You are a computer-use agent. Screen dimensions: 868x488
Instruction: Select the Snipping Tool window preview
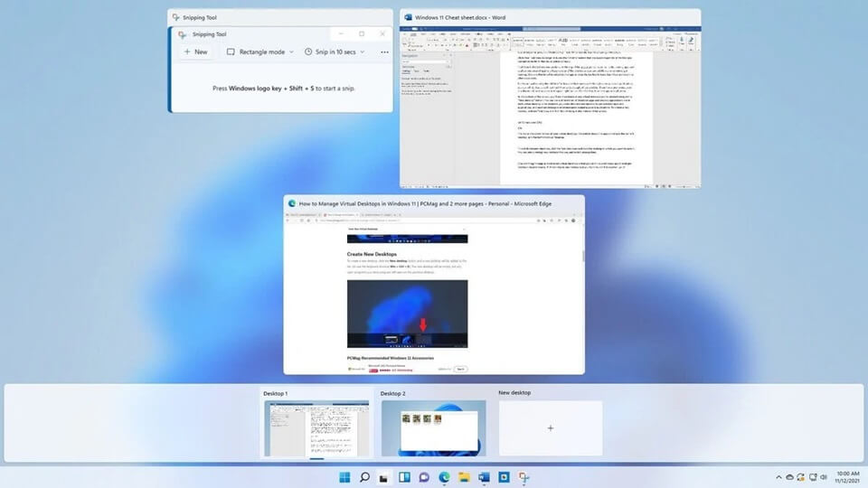280,61
